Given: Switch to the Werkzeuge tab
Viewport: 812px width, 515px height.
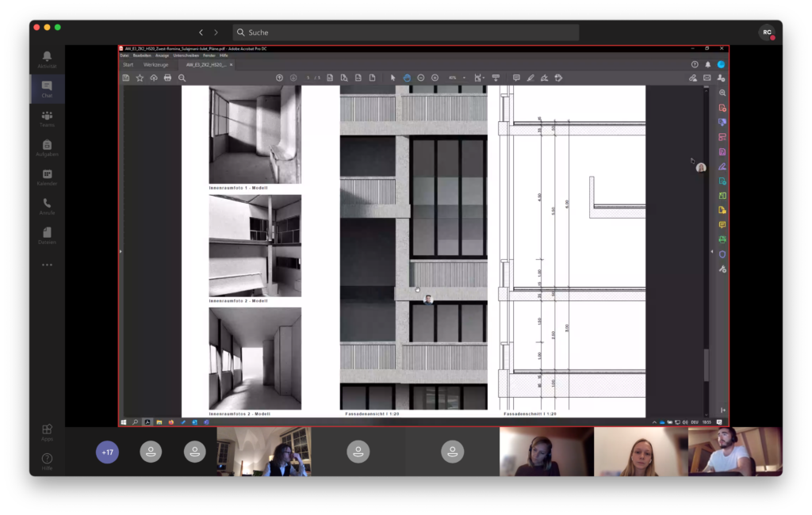Looking at the screenshot, I should 155,65.
